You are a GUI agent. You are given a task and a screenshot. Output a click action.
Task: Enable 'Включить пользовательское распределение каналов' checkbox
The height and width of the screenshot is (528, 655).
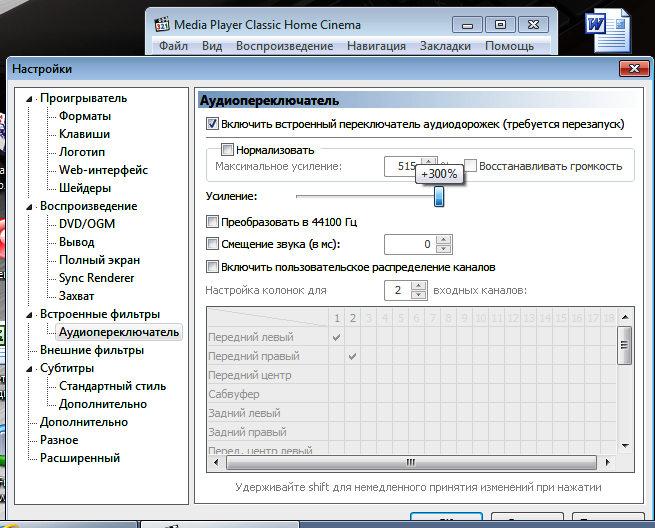point(212,267)
